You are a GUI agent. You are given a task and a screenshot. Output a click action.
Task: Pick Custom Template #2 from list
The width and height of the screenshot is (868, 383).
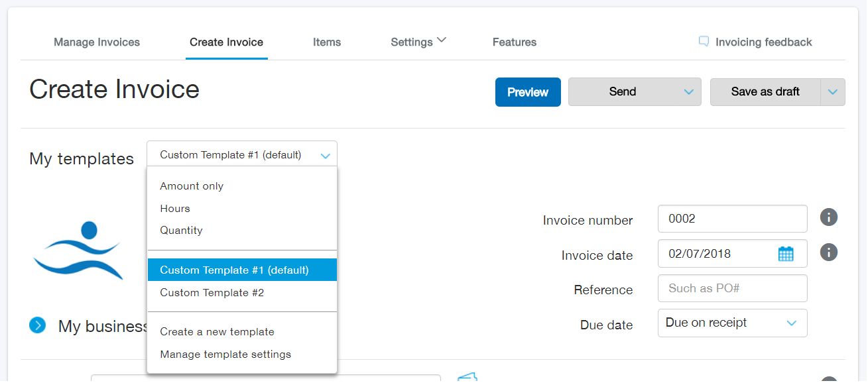coord(212,292)
